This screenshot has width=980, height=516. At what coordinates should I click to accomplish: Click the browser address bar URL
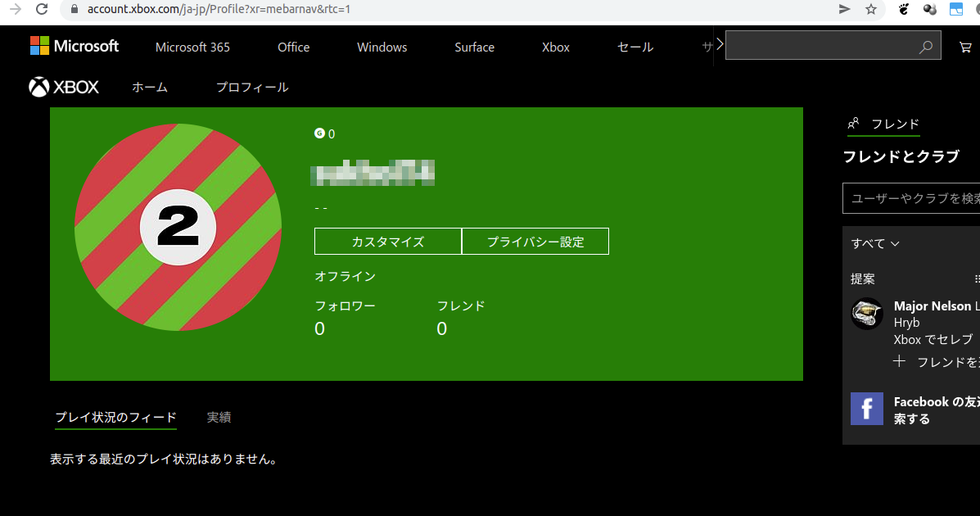coord(219,9)
